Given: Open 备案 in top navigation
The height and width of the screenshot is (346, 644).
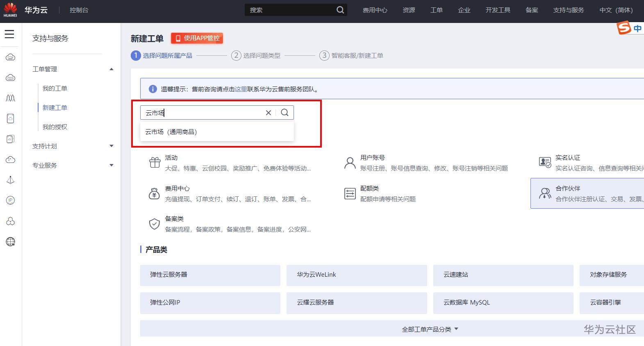Looking at the screenshot, I should (532, 10).
